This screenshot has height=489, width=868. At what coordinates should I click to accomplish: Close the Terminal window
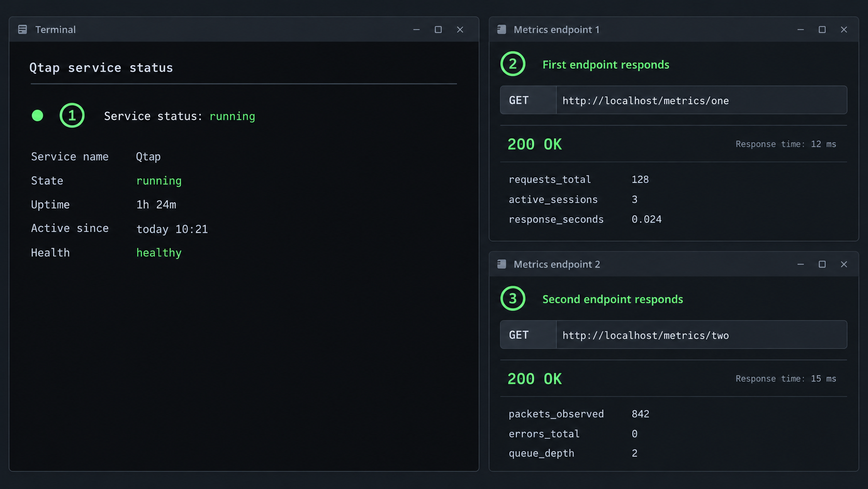460,30
